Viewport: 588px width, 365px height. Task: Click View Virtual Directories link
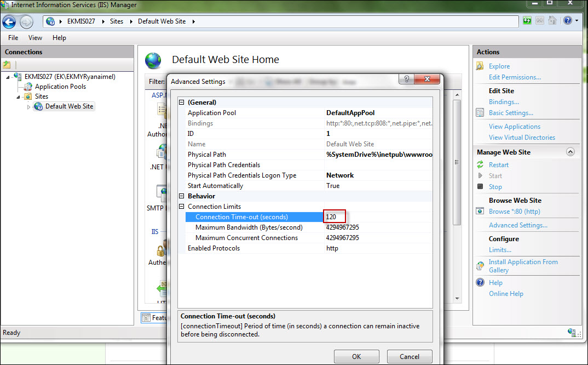[x=522, y=138]
